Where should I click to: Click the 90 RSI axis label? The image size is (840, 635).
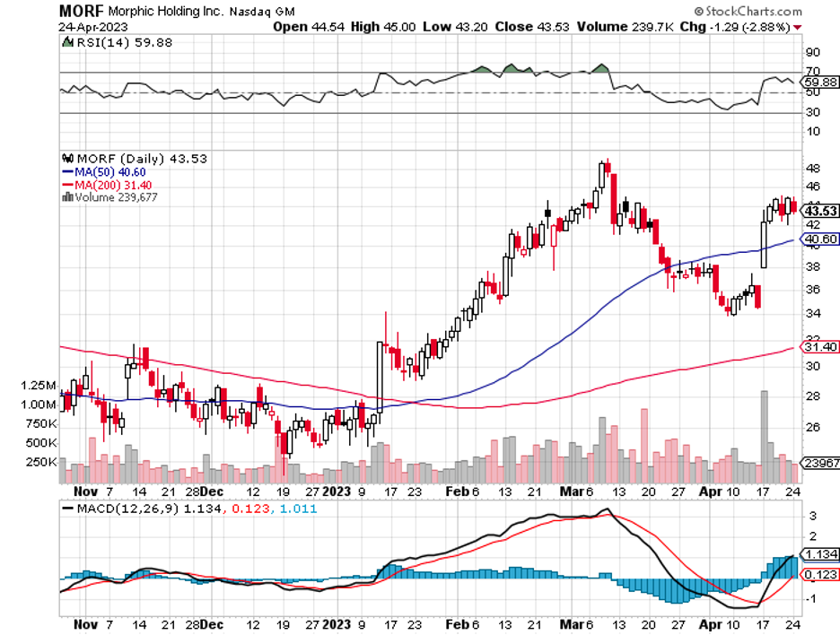pos(813,52)
